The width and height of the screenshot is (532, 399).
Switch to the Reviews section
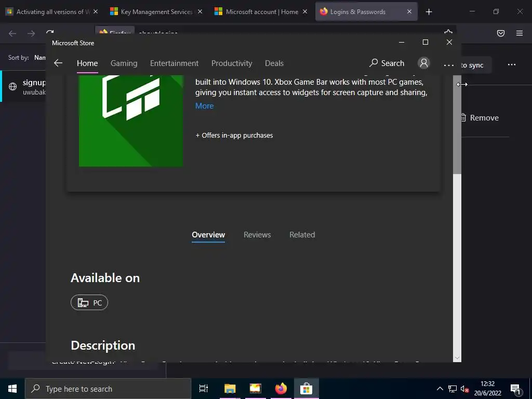pos(257,235)
